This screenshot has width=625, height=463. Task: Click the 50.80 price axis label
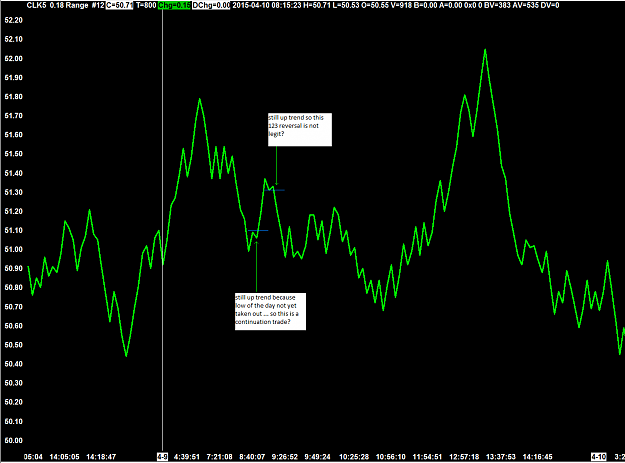coord(14,288)
